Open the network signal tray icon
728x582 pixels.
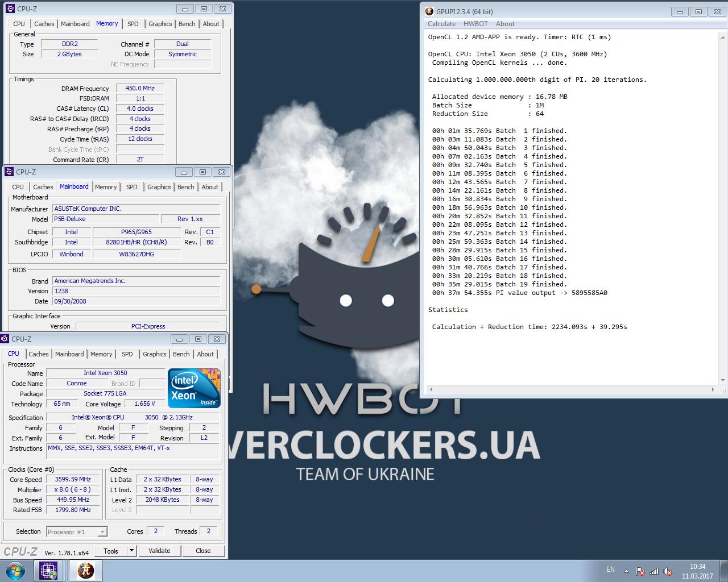[654, 571]
